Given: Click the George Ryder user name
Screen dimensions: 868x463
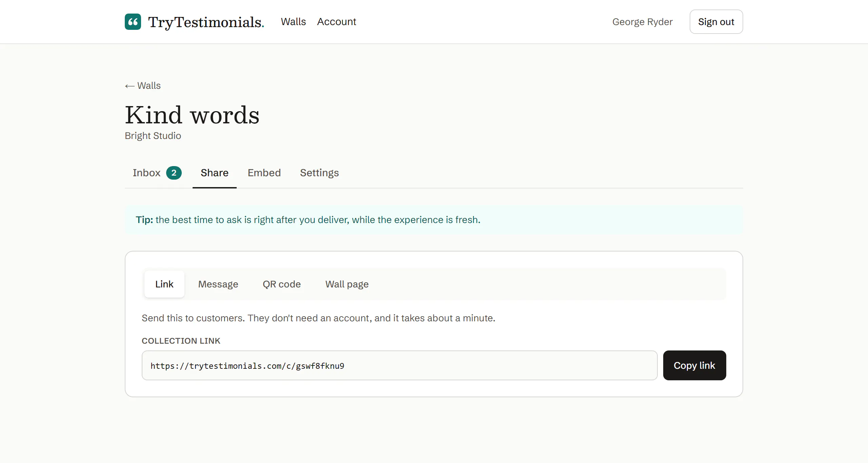Looking at the screenshot, I should point(642,22).
